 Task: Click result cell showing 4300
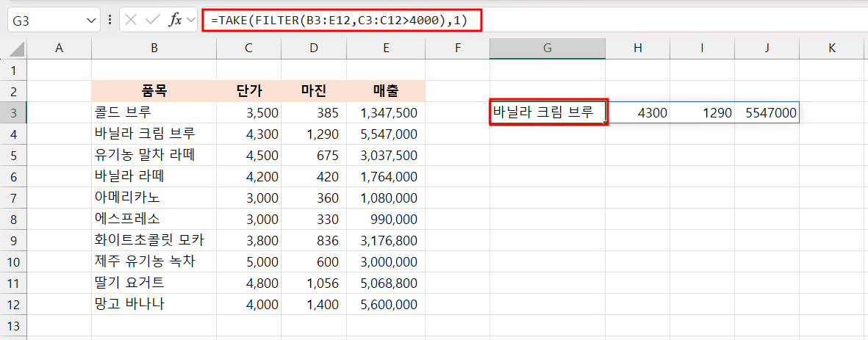click(638, 113)
